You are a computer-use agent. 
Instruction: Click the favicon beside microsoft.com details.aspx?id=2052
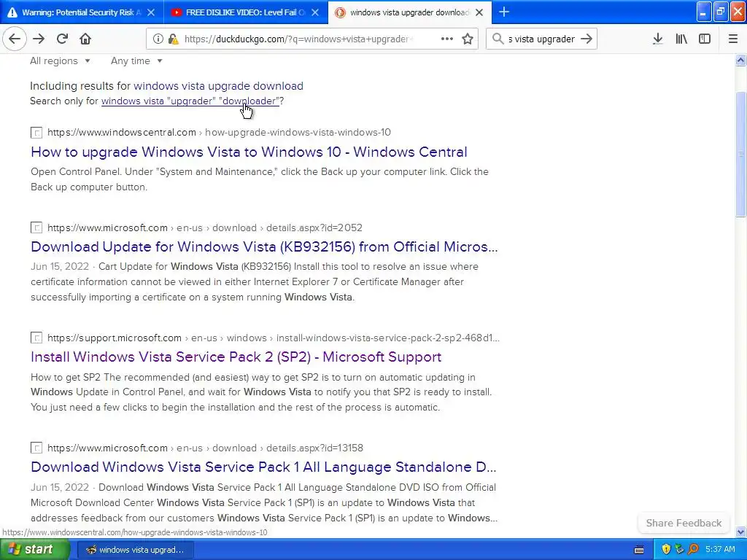click(36, 227)
